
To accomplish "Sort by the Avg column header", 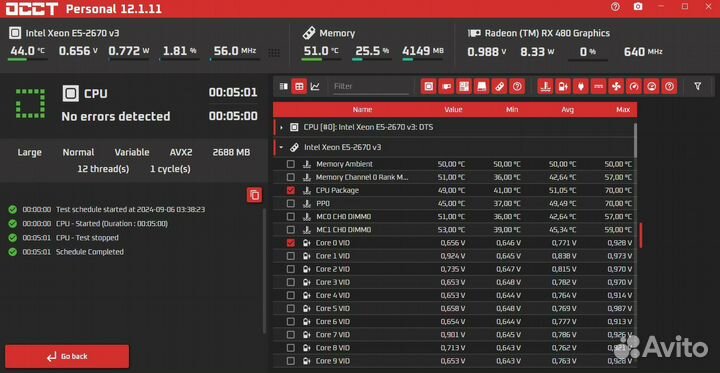I will [568, 109].
